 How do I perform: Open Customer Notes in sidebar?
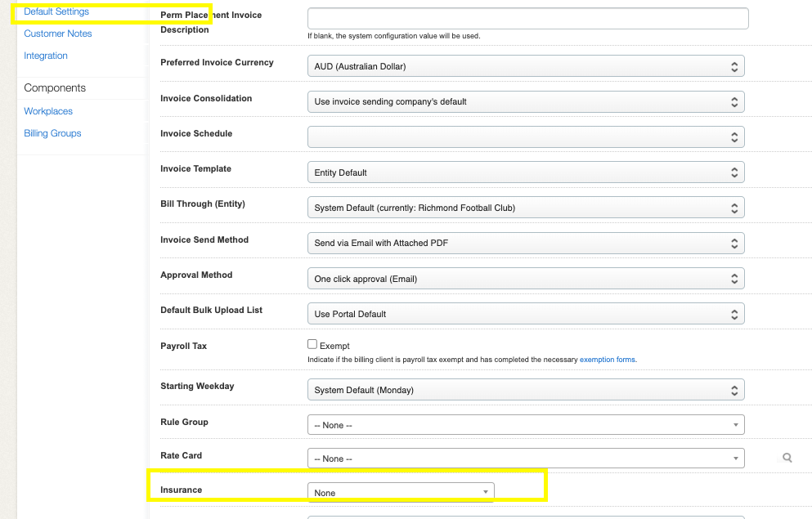coord(58,34)
